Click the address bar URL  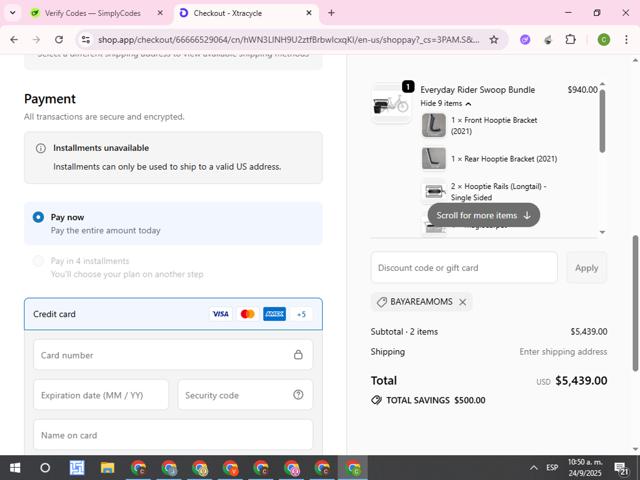point(289,40)
